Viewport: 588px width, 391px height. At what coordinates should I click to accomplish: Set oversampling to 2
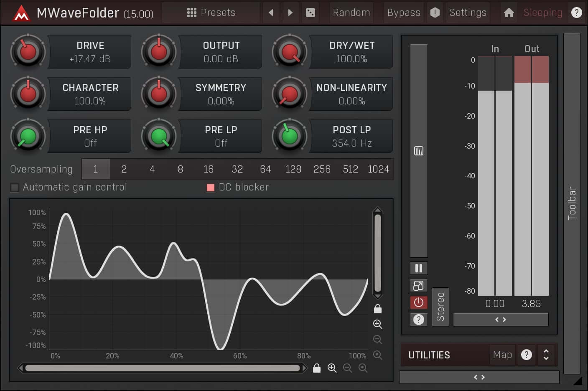pos(124,169)
